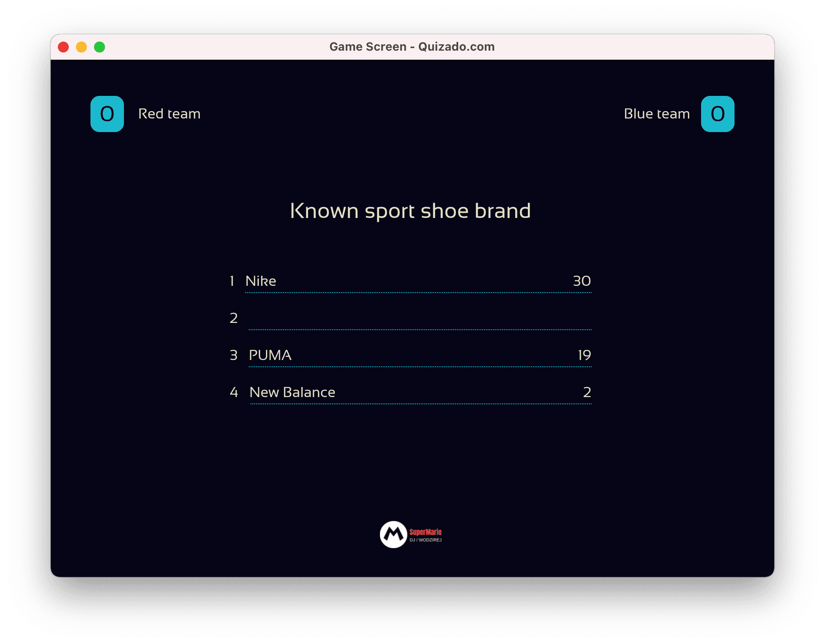The height and width of the screenshot is (644, 825).
Task: Select the 'Red team' label
Action: (x=169, y=114)
